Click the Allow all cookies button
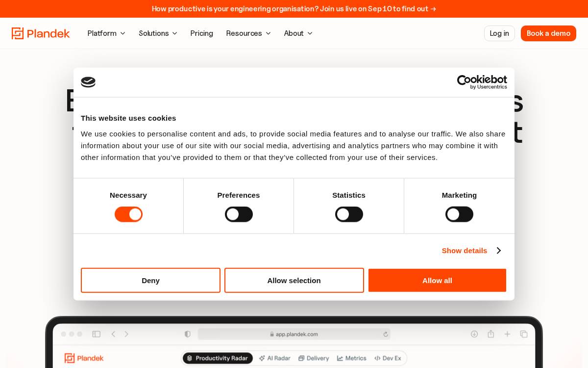 [437, 281]
